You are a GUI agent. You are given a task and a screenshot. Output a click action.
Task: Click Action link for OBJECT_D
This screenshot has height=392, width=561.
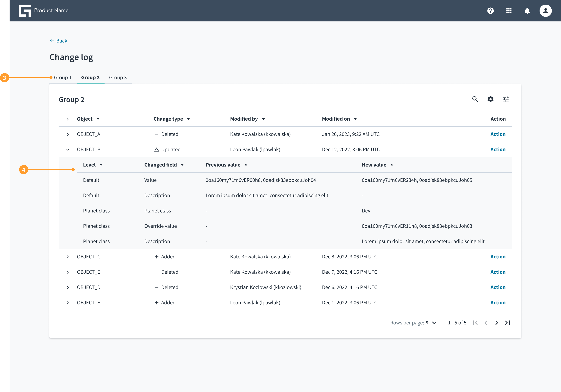(x=498, y=287)
